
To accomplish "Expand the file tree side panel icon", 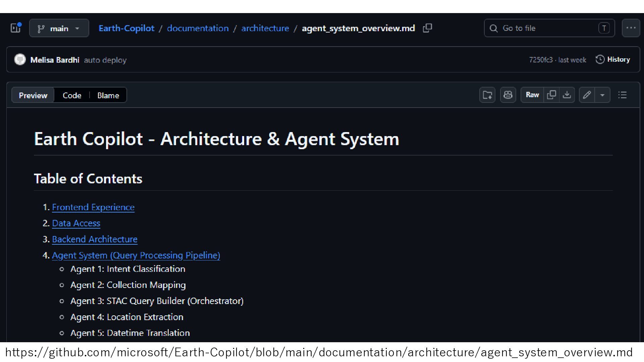I will (16, 28).
